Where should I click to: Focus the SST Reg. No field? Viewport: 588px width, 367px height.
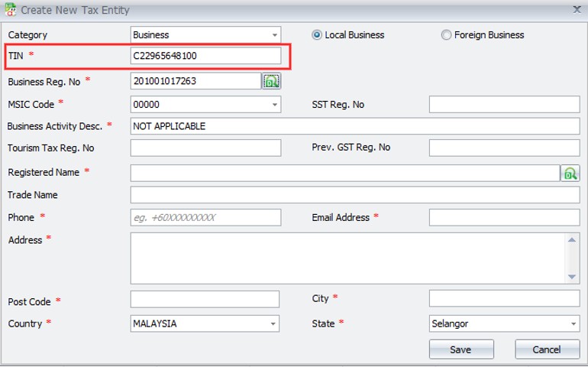click(x=504, y=105)
